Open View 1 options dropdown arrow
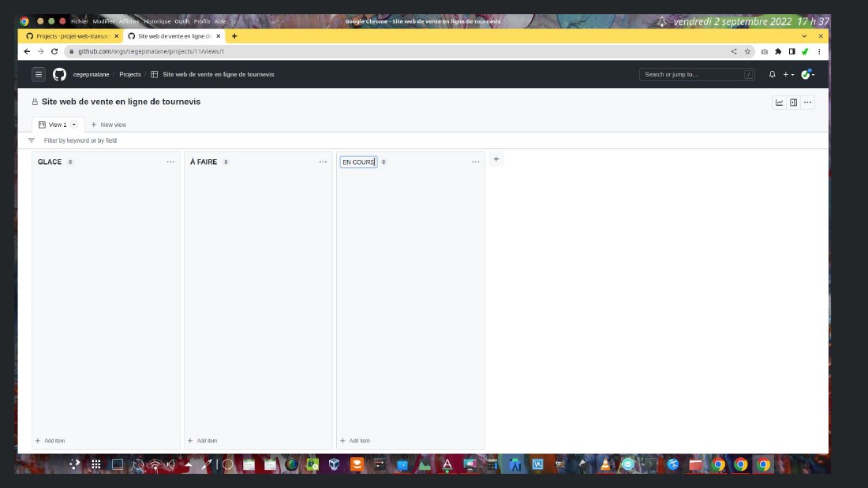The height and width of the screenshot is (488, 868). 73,125
